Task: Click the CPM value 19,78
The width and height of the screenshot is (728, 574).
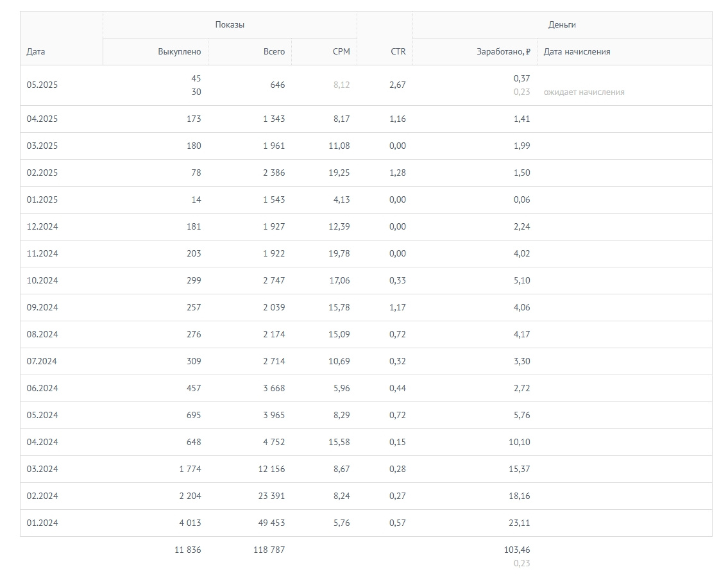Action: tap(339, 254)
